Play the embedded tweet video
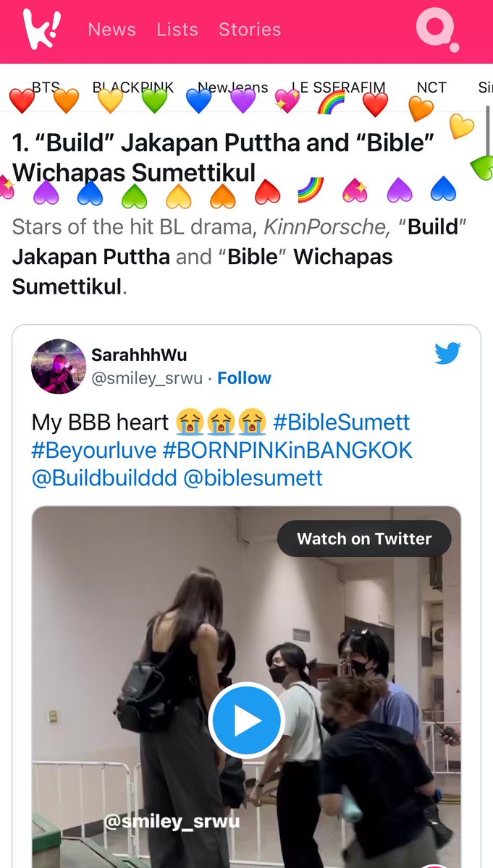Screen dimensions: 493x868 click(x=246, y=720)
